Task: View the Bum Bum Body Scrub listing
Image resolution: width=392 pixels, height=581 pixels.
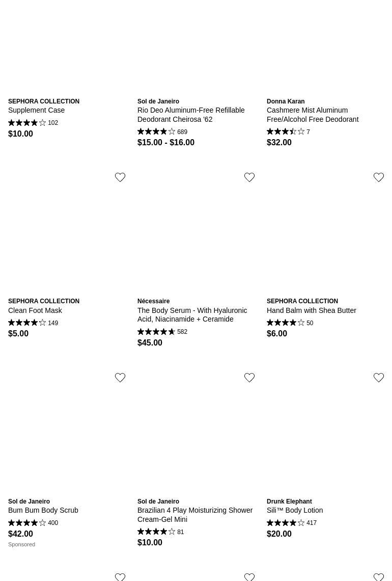Action: point(43,510)
